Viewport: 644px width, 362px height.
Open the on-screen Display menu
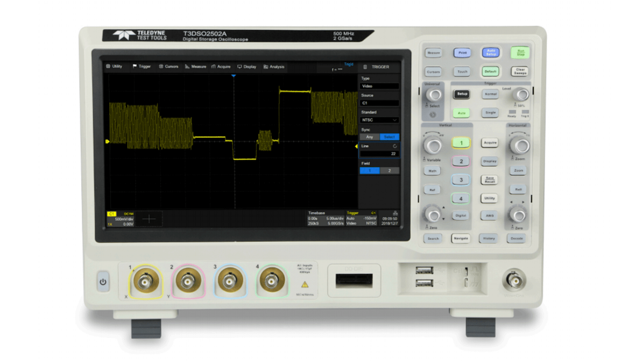pos(247,67)
